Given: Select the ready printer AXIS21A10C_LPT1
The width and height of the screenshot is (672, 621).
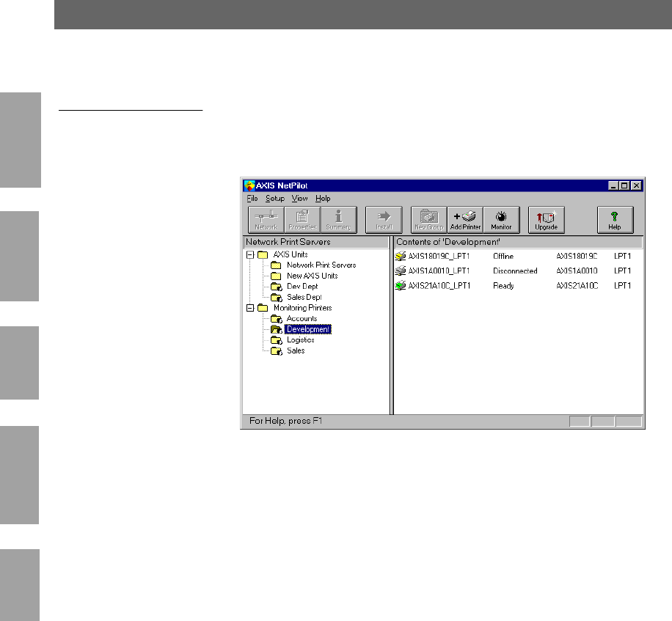Looking at the screenshot, I should pos(439,286).
